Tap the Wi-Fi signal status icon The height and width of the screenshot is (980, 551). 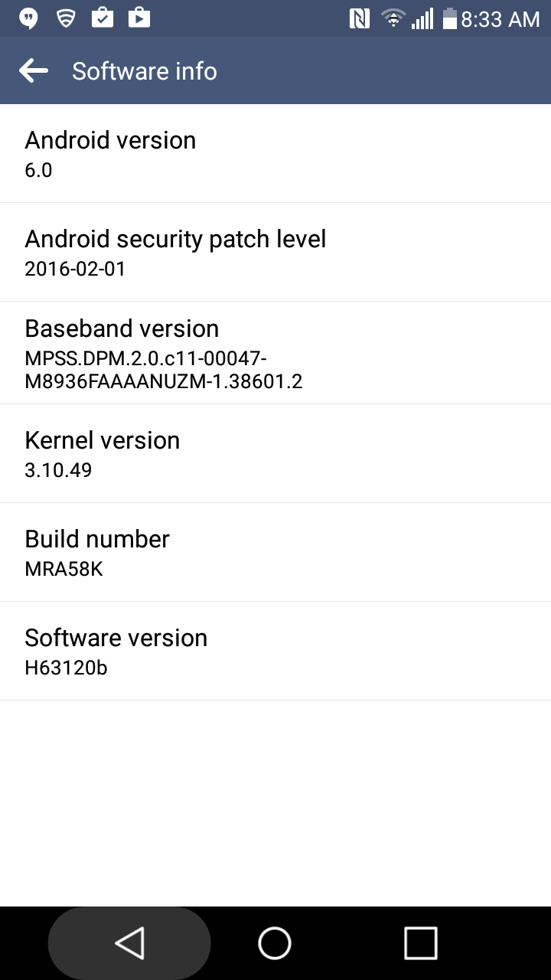393,18
